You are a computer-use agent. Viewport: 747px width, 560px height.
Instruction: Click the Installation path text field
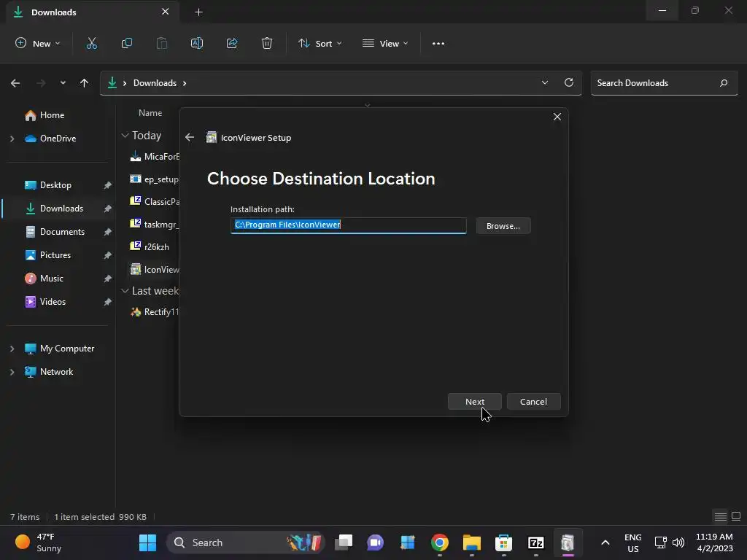pos(348,225)
